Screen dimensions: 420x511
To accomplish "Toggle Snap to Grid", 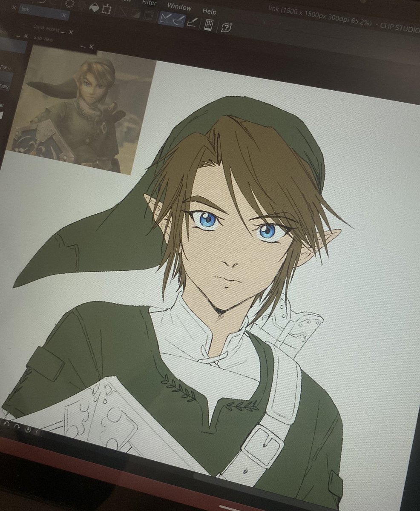I will 192,23.
